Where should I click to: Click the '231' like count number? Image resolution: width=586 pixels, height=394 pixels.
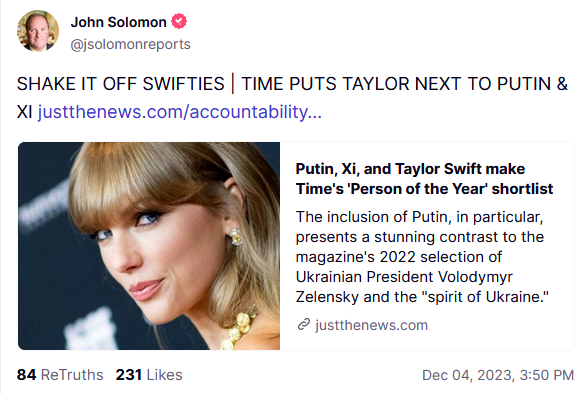[x=129, y=375]
